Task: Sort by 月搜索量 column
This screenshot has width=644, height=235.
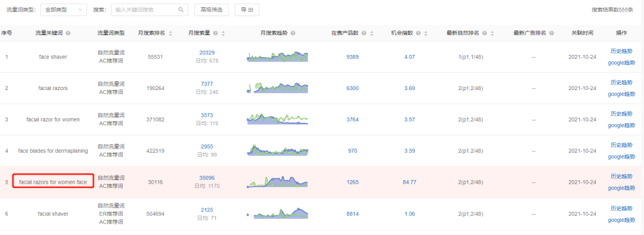Action: (x=223, y=33)
